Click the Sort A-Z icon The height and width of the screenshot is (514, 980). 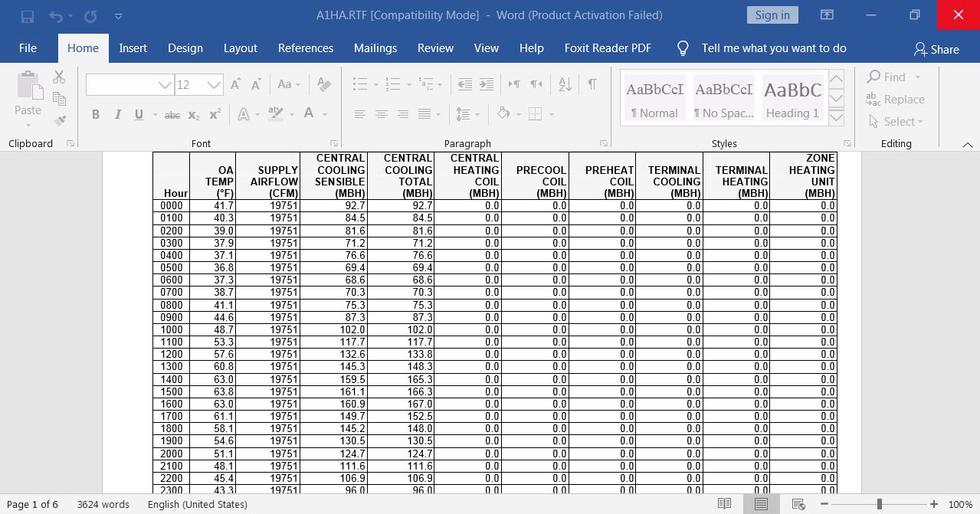pyautogui.click(x=565, y=84)
